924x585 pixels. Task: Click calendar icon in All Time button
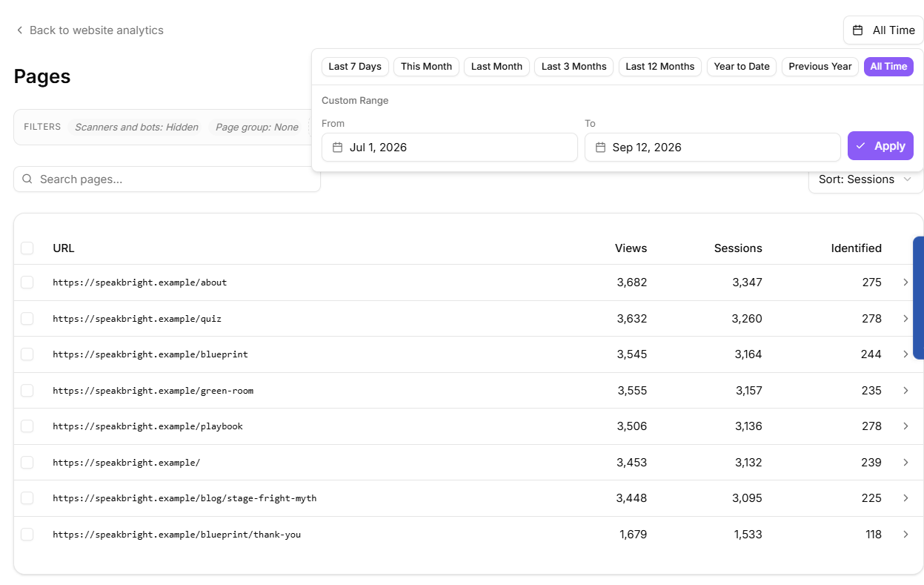click(858, 30)
